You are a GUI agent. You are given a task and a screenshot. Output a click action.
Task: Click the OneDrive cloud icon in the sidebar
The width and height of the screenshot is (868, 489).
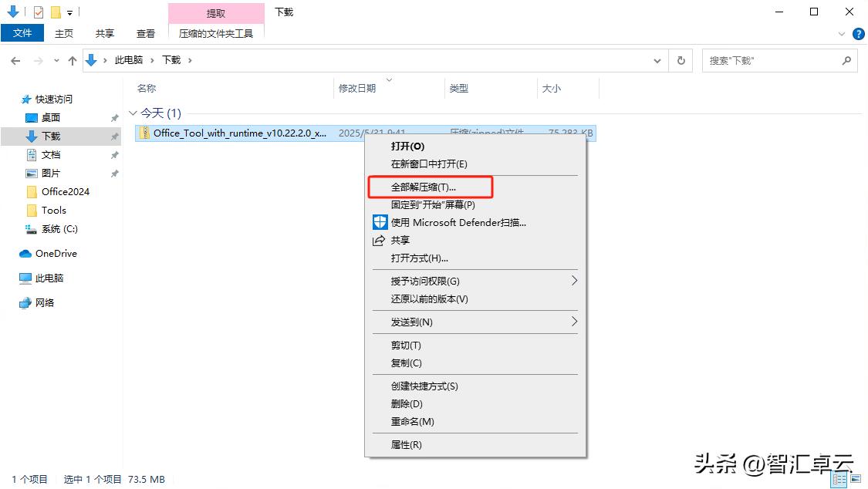click(24, 253)
